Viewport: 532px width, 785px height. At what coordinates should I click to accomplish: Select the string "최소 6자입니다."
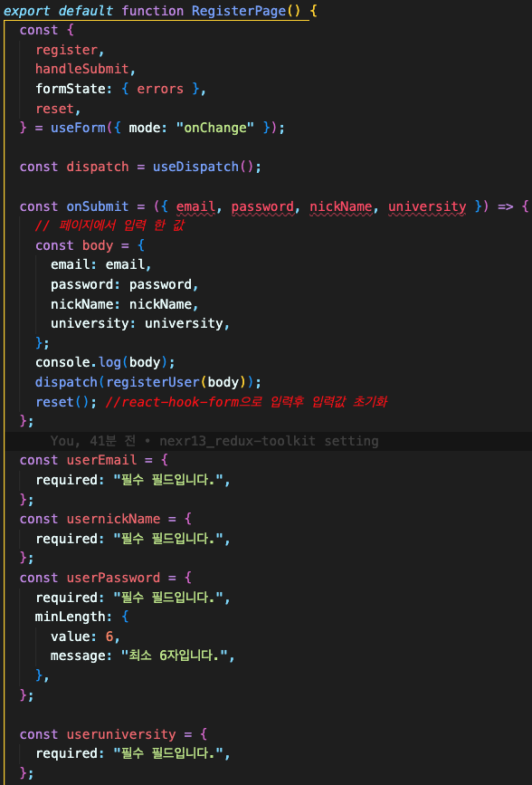point(176,656)
